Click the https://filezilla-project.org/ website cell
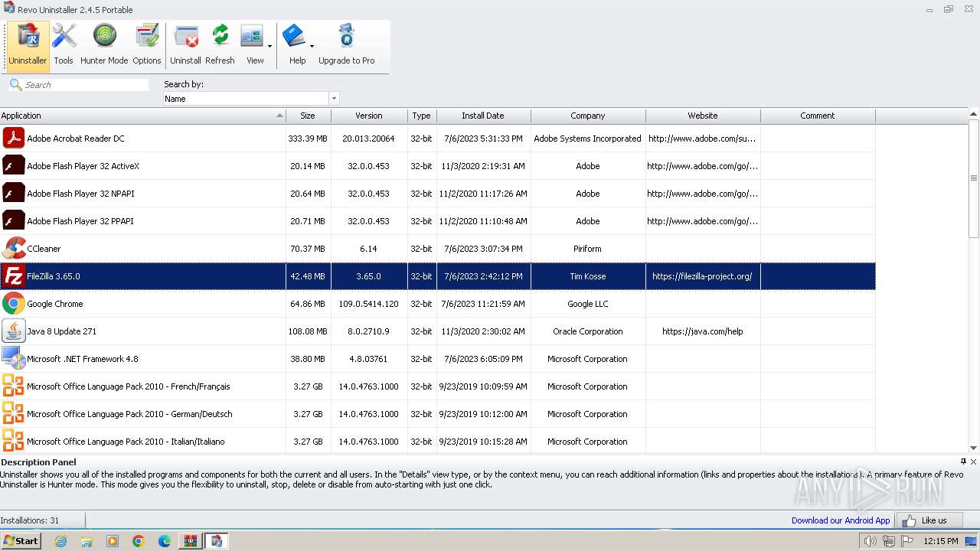 pyautogui.click(x=703, y=276)
